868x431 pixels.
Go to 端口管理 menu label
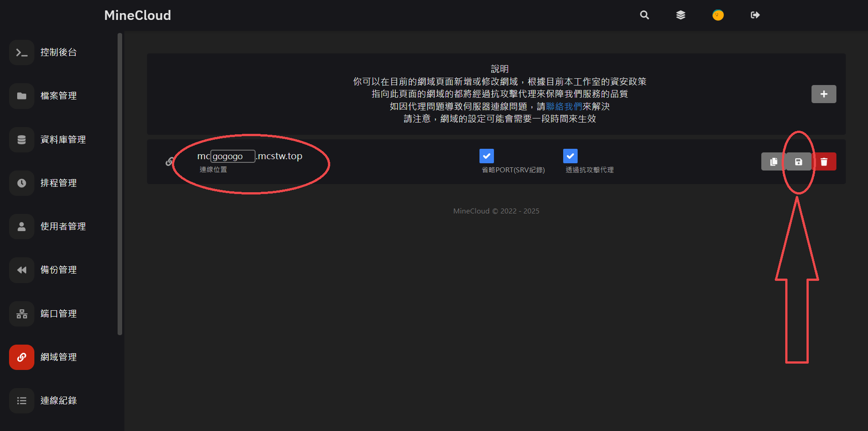pyautogui.click(x=58, y=314)
